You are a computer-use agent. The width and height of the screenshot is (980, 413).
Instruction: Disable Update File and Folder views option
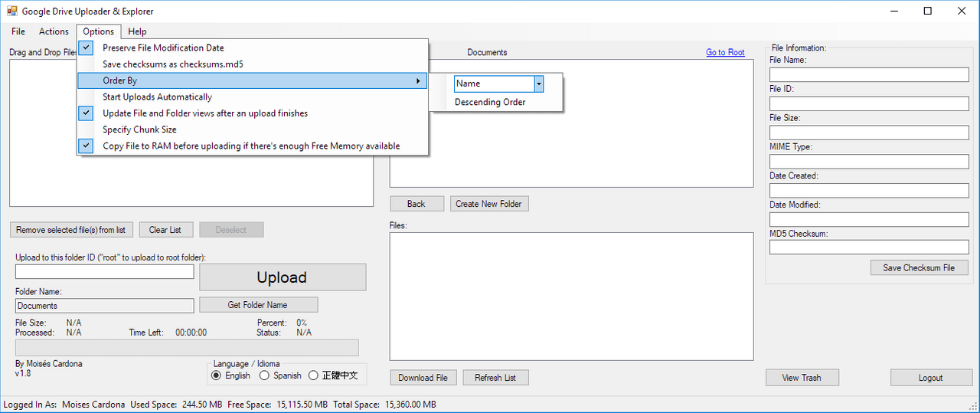tap(204, 113)
